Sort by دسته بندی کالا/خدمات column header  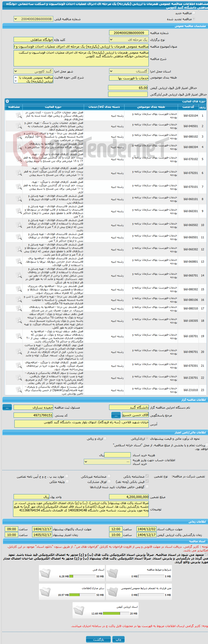pyautogui.click(x=104, y=107)
